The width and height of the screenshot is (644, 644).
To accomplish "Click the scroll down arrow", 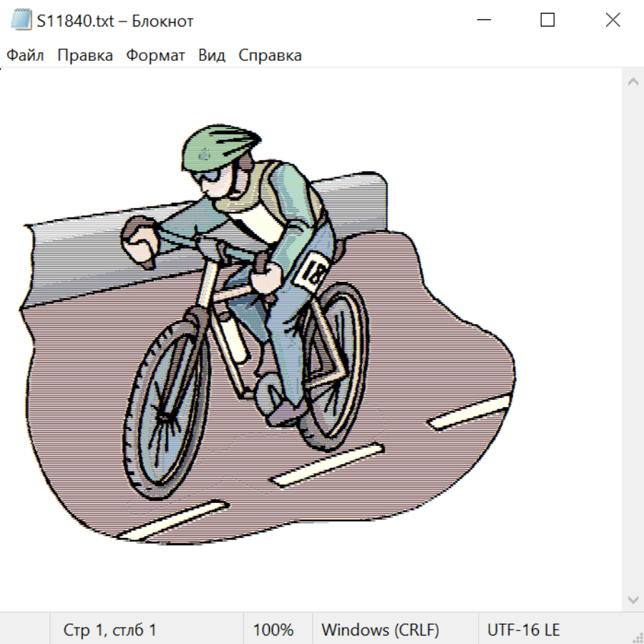I will (x=633, y=599).
